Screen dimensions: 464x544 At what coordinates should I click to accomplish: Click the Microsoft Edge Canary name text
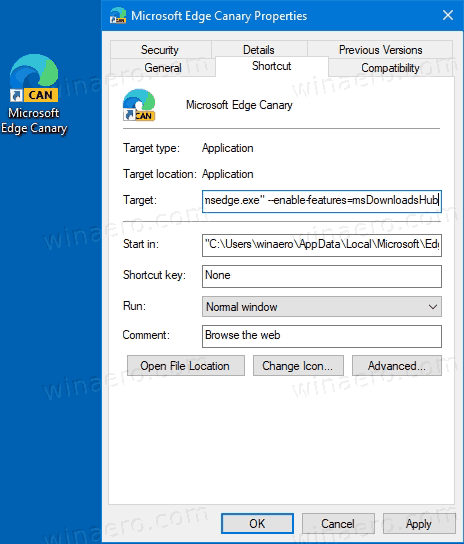click(x=239, y=105)
